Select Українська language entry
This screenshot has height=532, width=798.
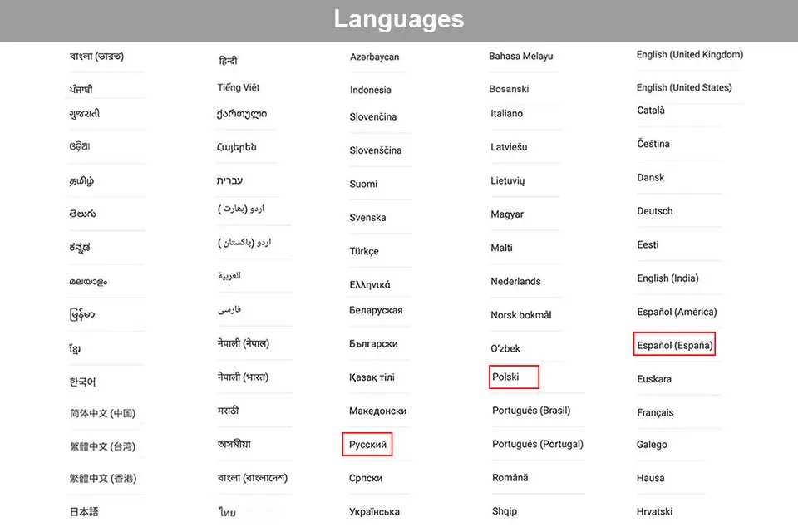(374, 512)
